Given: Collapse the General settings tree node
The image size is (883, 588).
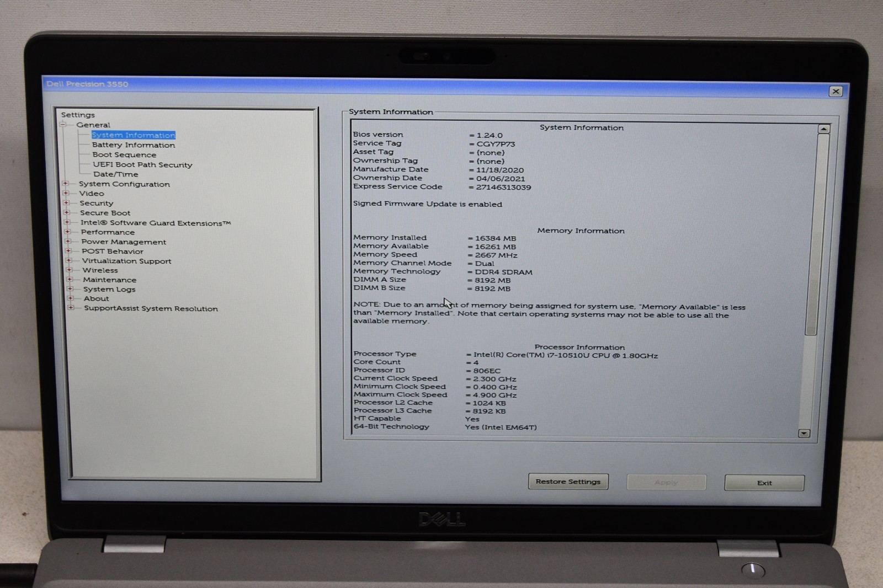Looking at the screenshot, I should point(63,125).
